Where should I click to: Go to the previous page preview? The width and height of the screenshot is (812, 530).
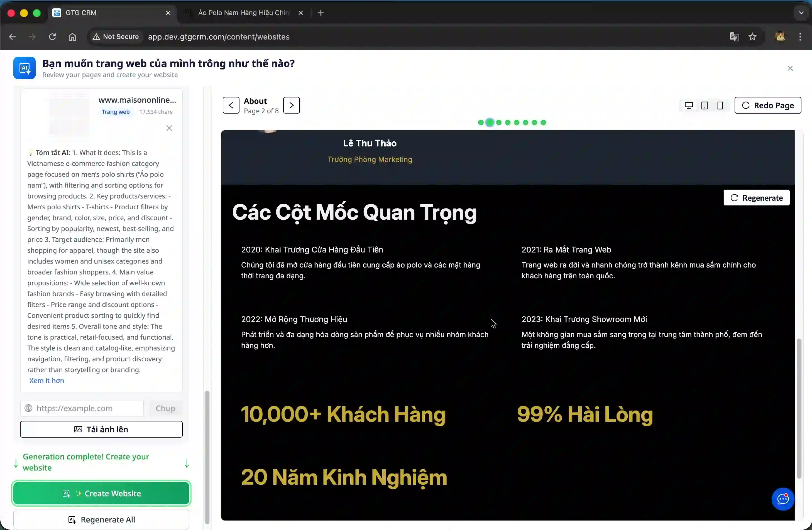231,105
